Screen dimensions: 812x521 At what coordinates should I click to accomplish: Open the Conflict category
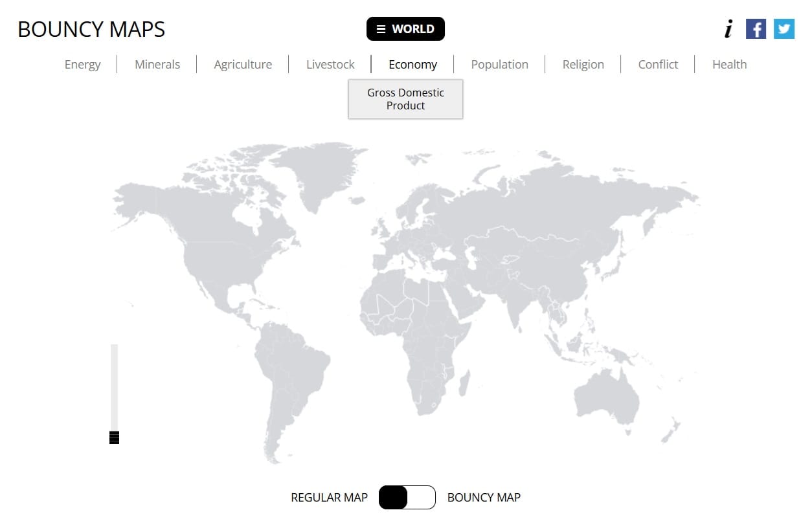(x=658, y=65)
